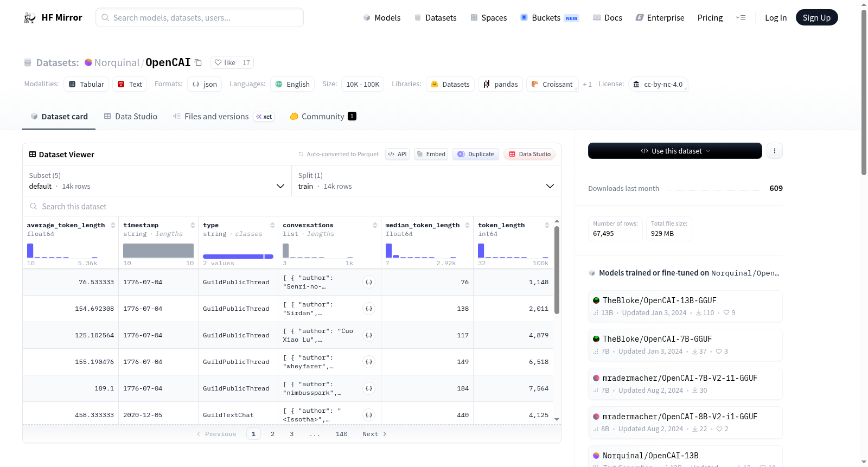Click the Duplicate button
Image resolution: width=868 pixels, height=467 pixels.
(476, 154)
